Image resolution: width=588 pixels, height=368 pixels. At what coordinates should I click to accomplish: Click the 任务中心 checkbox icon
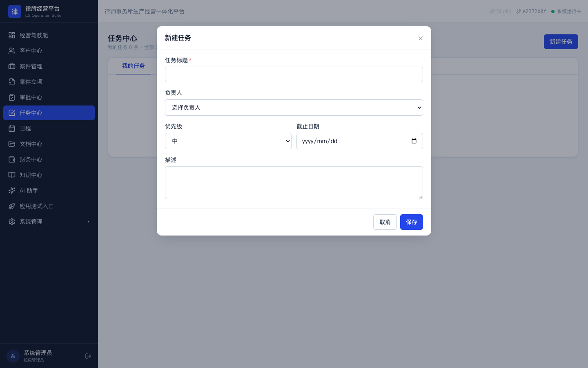(12, 113)
